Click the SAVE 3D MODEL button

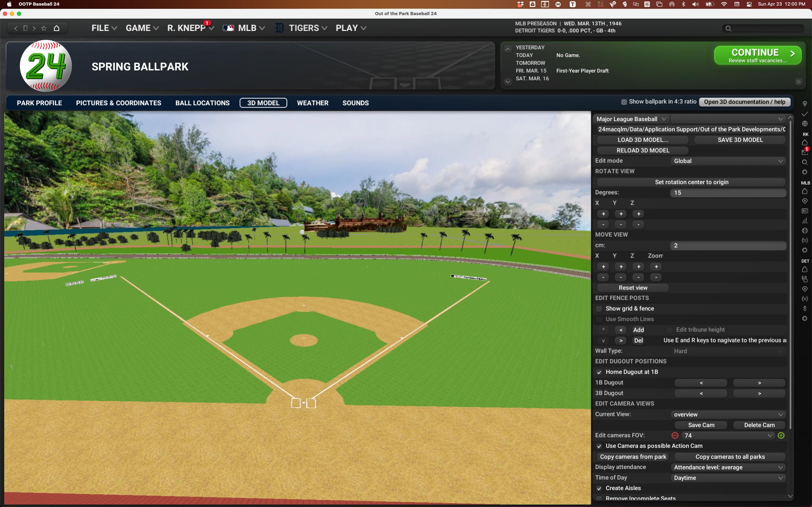pos(740,140)
